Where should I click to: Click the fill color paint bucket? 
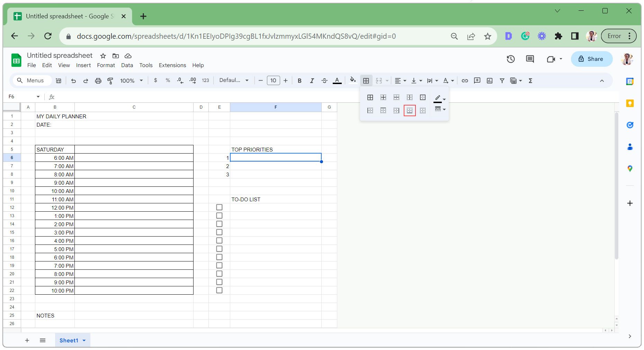(x=352, y=80)
